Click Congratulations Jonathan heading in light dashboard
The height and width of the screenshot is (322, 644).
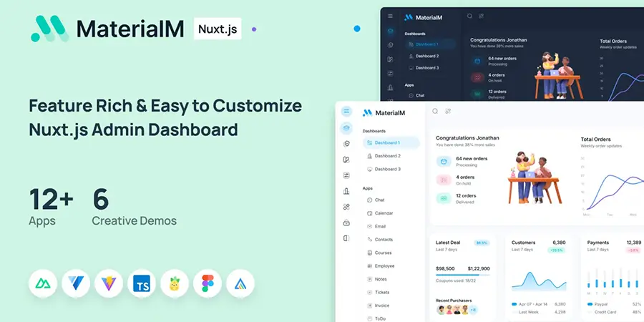coord(467,138)
